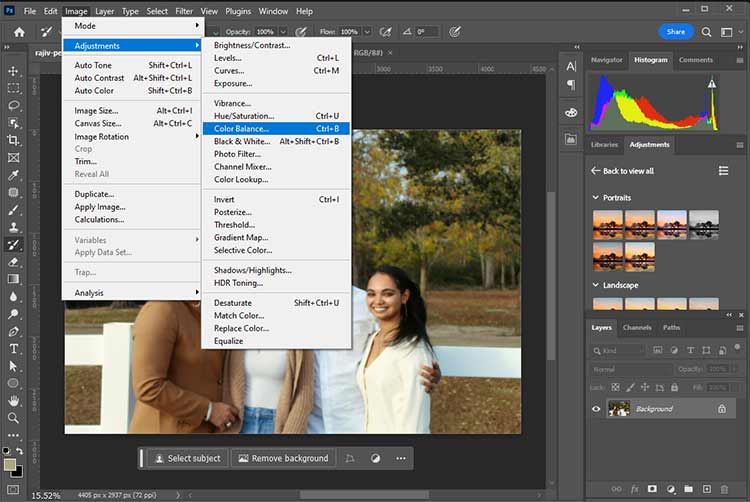This screenshot has width=750, height=502.
Task: Choose Hue/Saturation menu item
Action: point(276,116)
